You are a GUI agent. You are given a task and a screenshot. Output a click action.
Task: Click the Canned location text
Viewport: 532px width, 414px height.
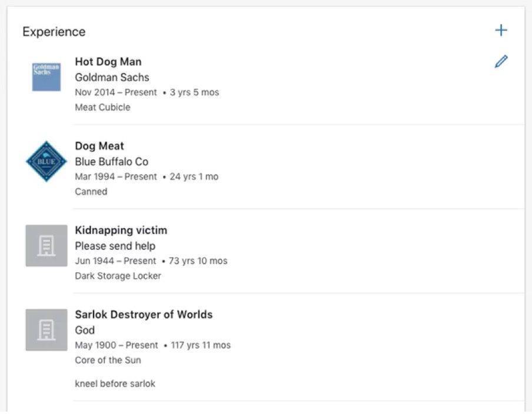[x=91, y=192]
